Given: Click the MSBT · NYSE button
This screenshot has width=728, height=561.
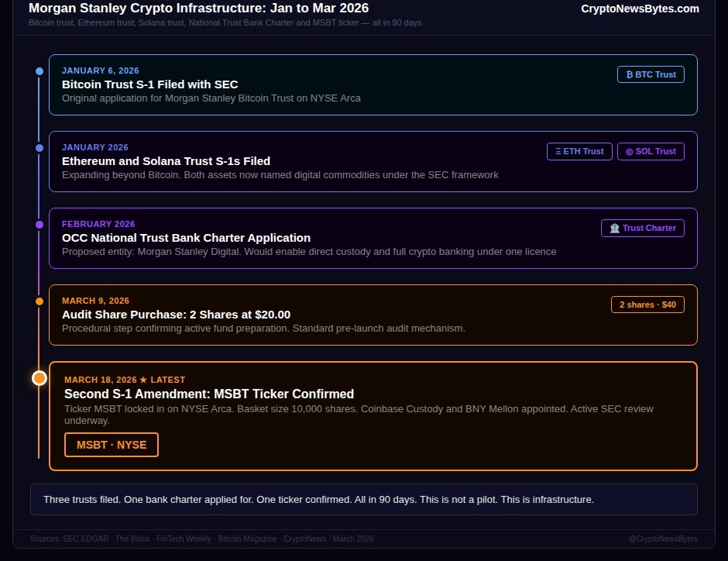Looking at the screenshot, I should coord(111,445).
